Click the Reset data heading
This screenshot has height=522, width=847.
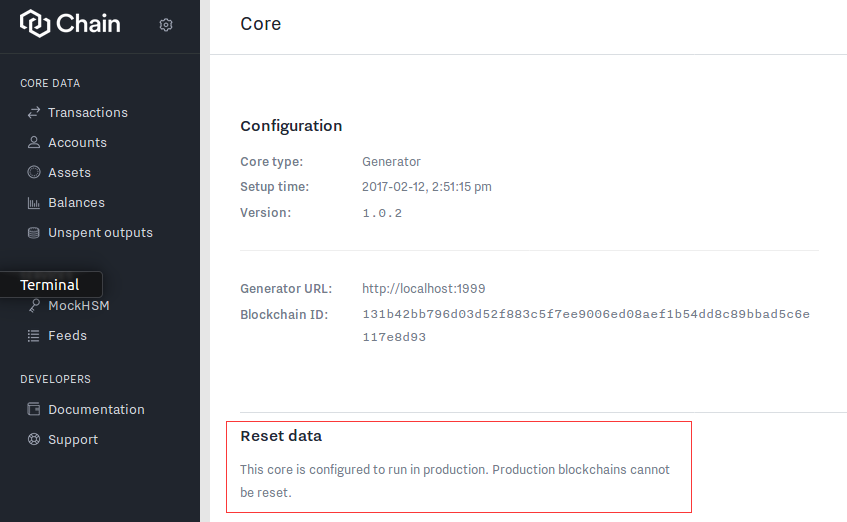[x=281, y=436]
